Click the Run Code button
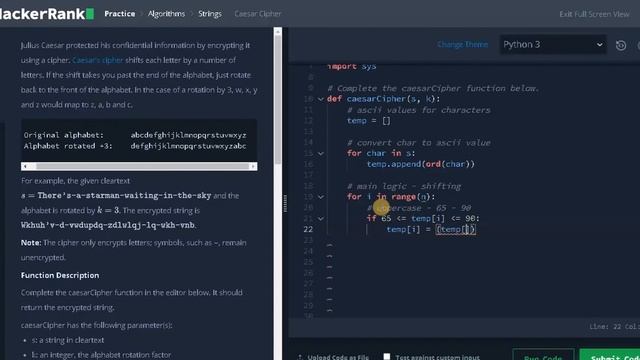The width and height of the screenshot is (640, 360). pos(543,355)
